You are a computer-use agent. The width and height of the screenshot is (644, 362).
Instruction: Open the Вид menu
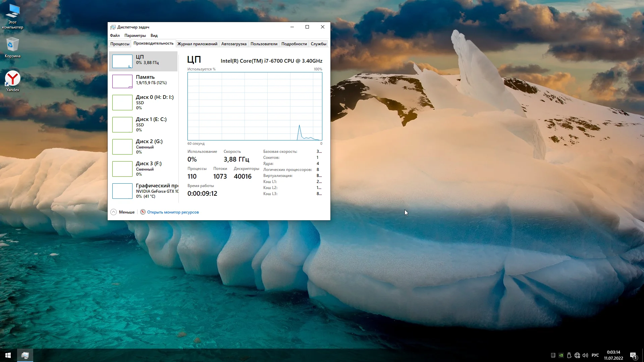pos(154,36)
